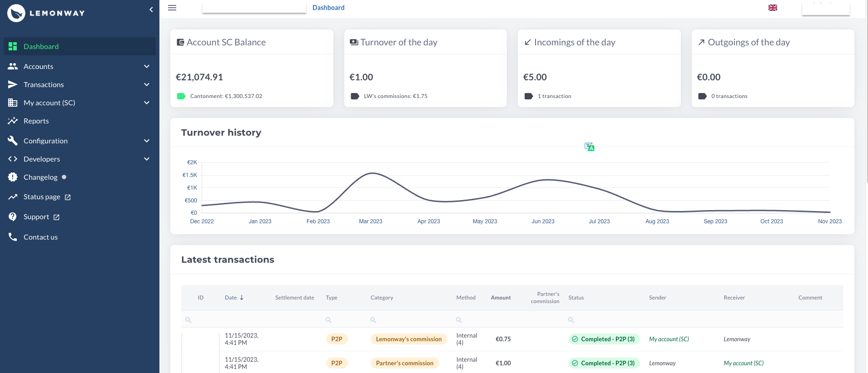This screenshot has width=868, height=373.
Task: Click the Settlement date column header
Action: pos(295,298)
